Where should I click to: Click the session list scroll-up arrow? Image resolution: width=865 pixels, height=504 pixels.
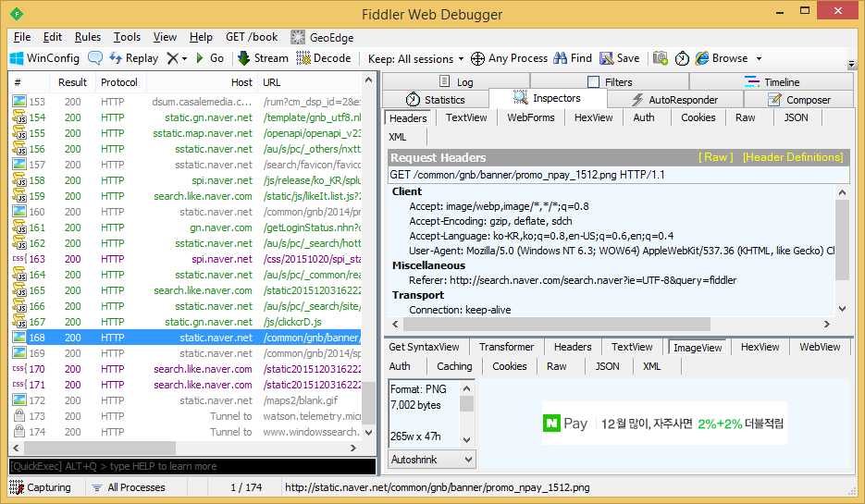click(368, 80)
